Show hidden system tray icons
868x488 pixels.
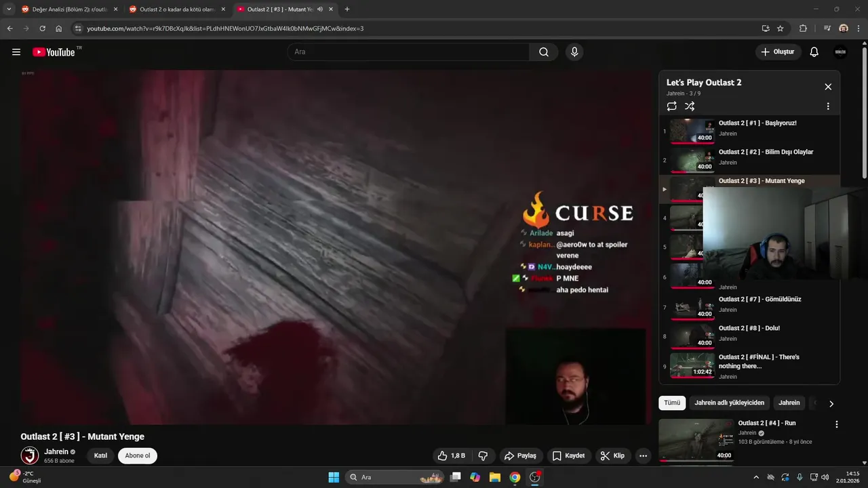[x=756, y=477]
